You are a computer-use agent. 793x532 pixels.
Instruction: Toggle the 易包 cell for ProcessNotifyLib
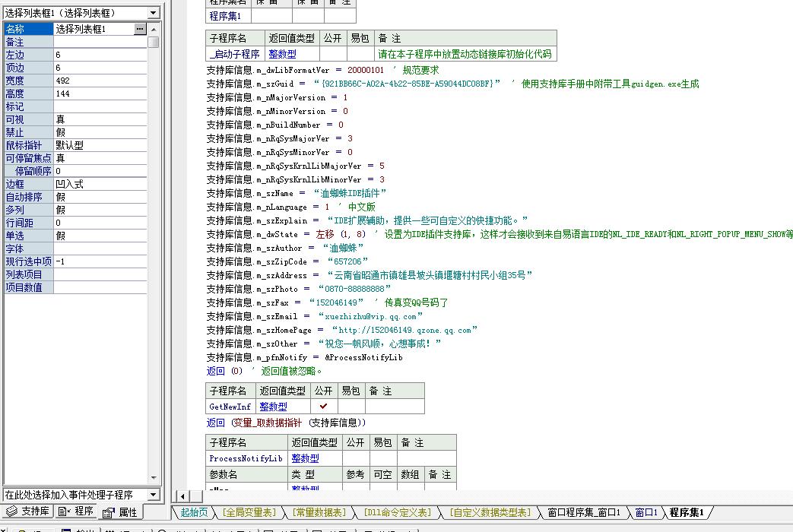(x=383, y=458)
